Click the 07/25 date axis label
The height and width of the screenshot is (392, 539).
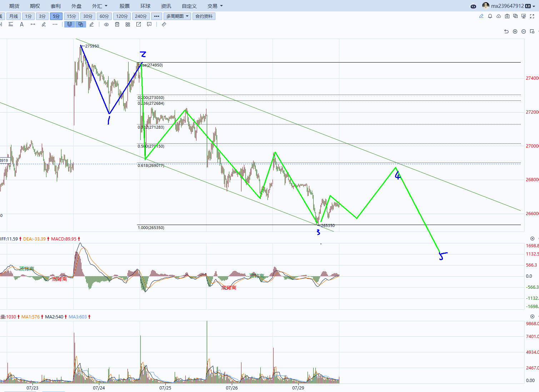[x=165, y=388]
